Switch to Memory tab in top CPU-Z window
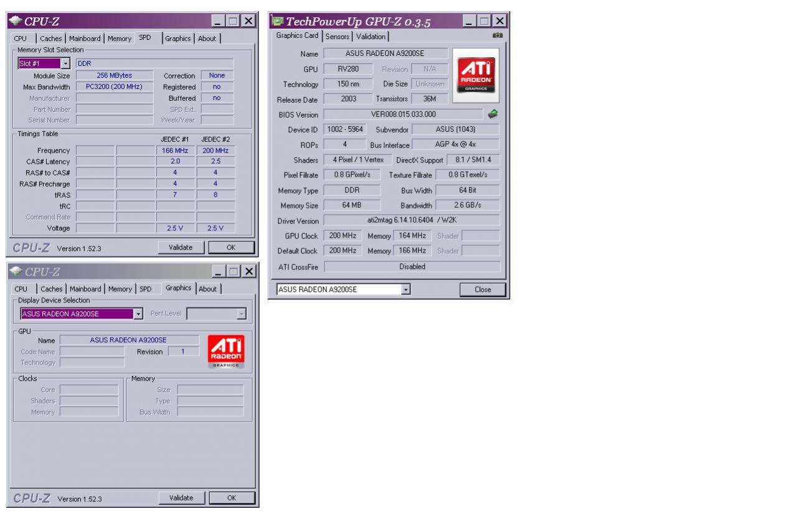Viewport: 797px width, 532px height. click(120, 39)
